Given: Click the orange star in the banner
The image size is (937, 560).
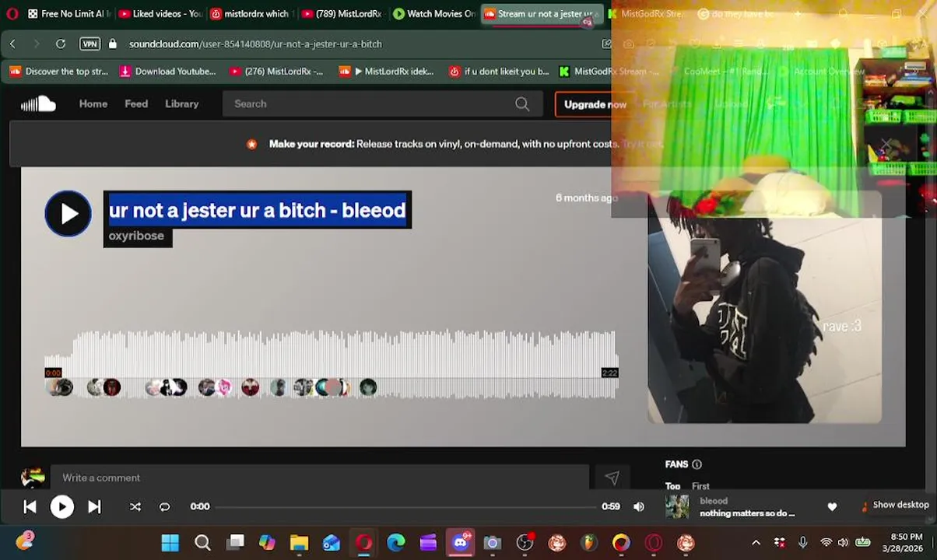Looking at the screenshot, I should click(x=251, y=145).
